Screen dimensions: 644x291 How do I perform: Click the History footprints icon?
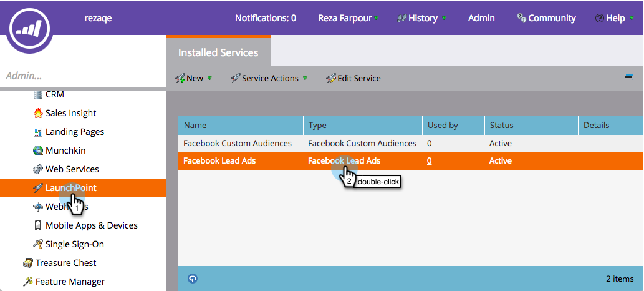[401, 18]
